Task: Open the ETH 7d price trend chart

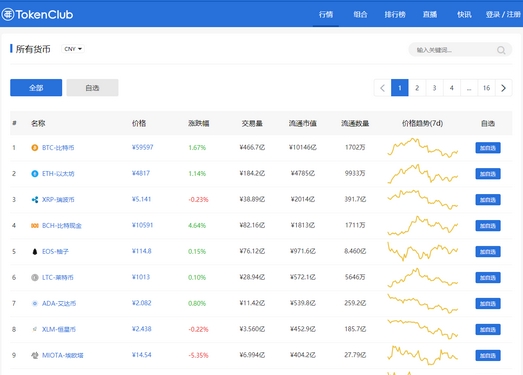Action: tap(422, 173)
